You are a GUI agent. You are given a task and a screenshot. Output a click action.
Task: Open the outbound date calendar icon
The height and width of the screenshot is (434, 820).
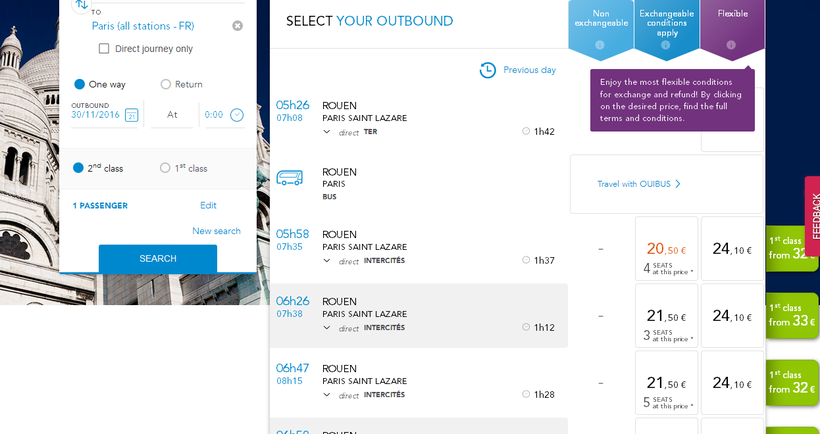click(130, 115)
